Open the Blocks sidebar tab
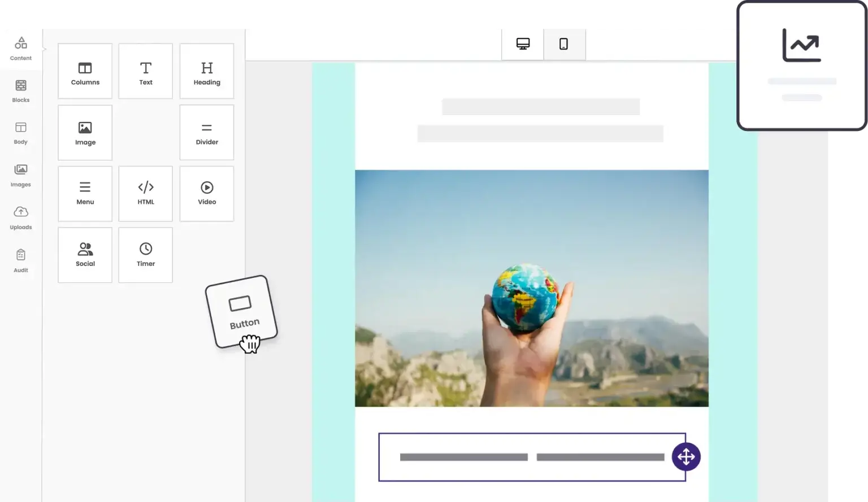Screen dimensions: 868x502 21,91
